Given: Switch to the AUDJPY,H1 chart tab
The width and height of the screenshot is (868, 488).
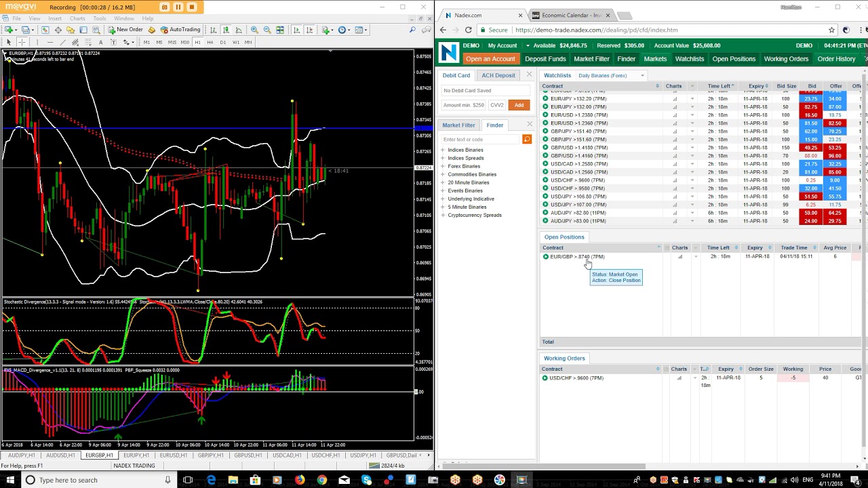Looking at the screenshot, I should pos(21,455).
